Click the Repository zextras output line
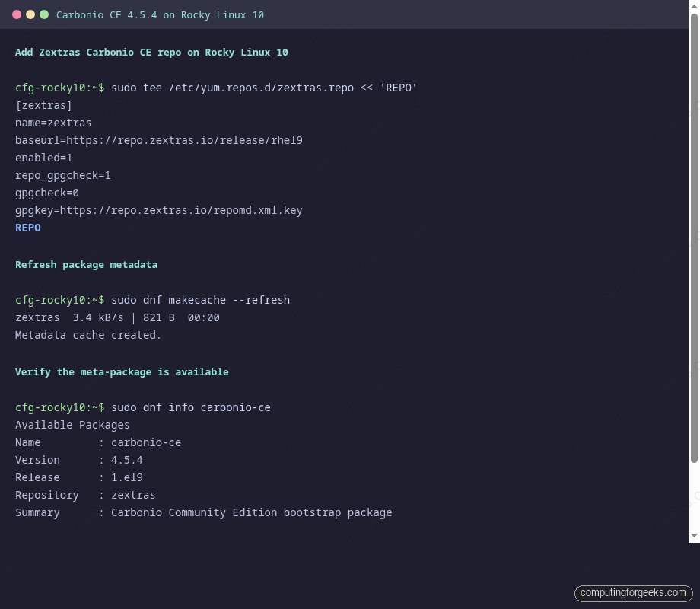 (85, 495)
